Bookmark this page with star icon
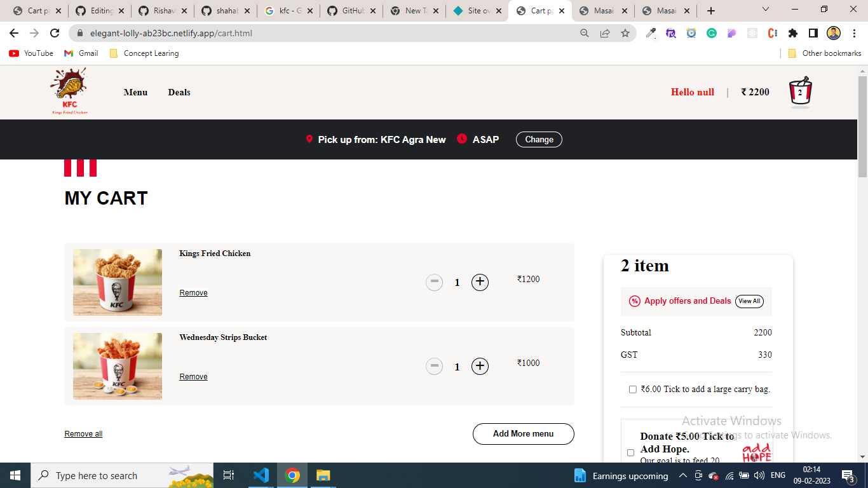This screenshot has height=488, width=868. 625,33
